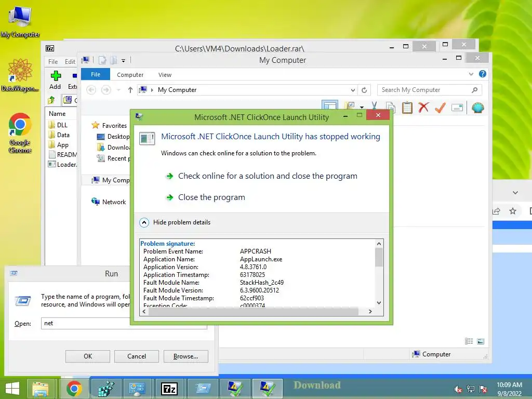The width and height of the screenshot is (532, 399).
Task: Open the Computer ribbon tab
Action: tap(130, 75)
